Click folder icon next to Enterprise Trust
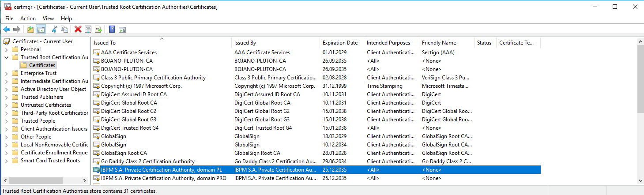The width and height of the screenshot is (644, 195). tap(15, 73)
